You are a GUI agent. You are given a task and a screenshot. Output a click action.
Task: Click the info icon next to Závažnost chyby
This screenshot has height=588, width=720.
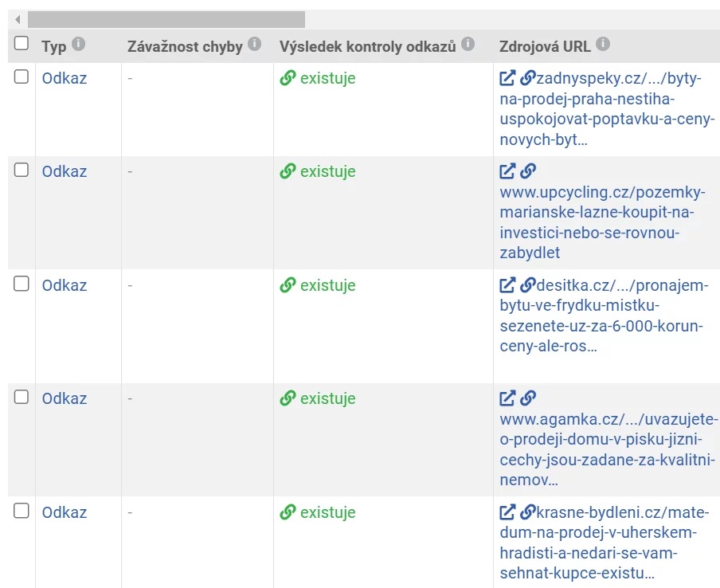(254, 45)
